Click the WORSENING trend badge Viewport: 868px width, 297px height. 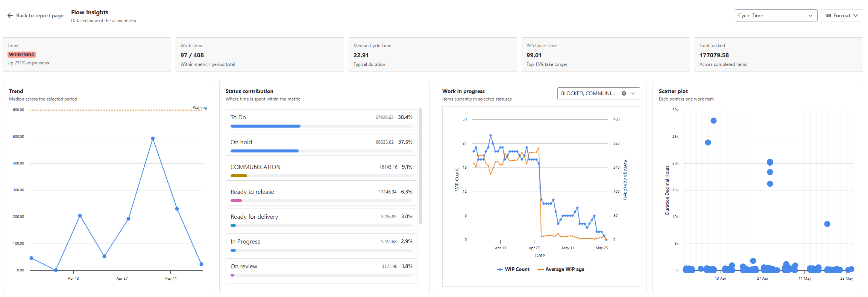click(22, 55)
